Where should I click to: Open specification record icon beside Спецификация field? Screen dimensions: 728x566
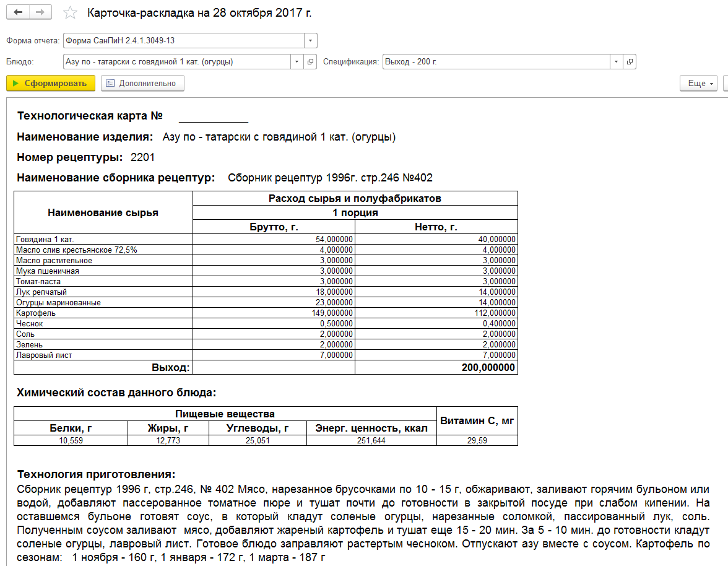point(630,62)
